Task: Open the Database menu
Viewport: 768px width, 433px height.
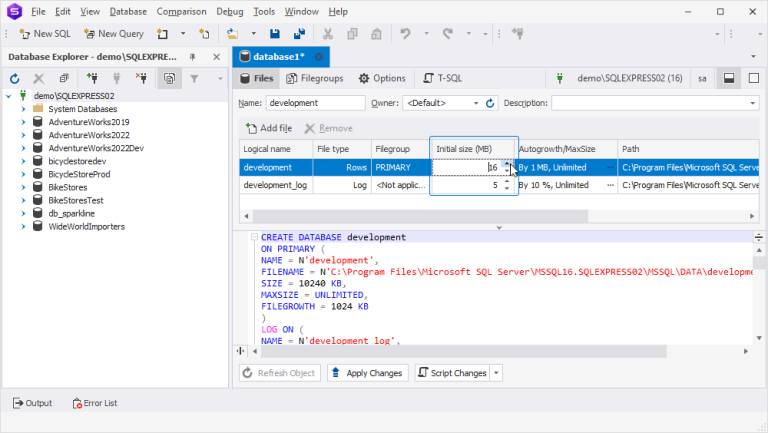Action: [x=128, y=11]
